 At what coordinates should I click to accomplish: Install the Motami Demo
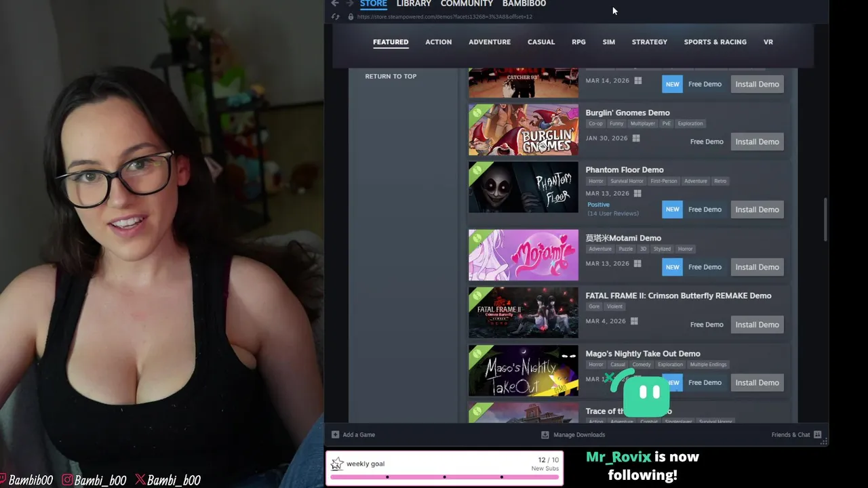tap(757, 267)
